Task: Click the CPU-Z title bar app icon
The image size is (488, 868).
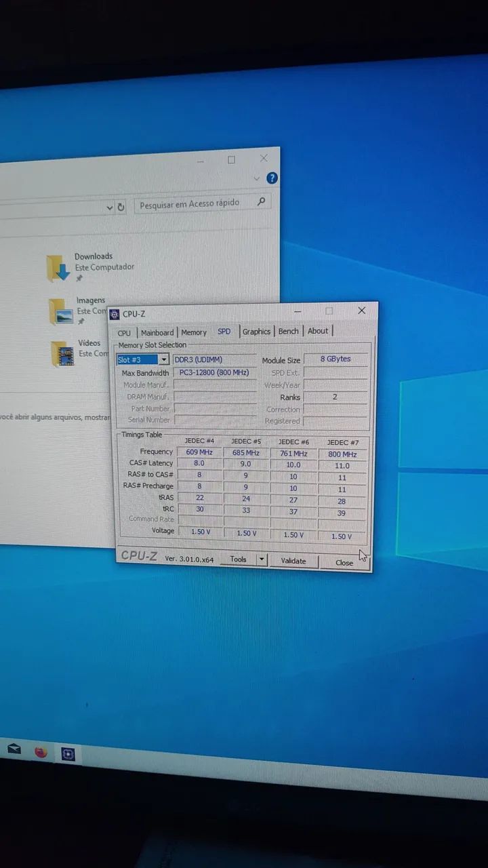Action: click(115, 314)
